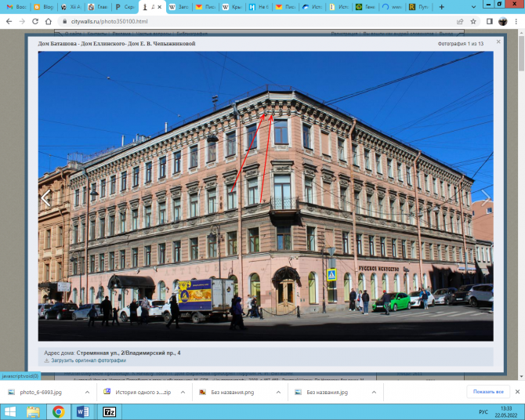Open Word from the taskbar

pos(83,411)
